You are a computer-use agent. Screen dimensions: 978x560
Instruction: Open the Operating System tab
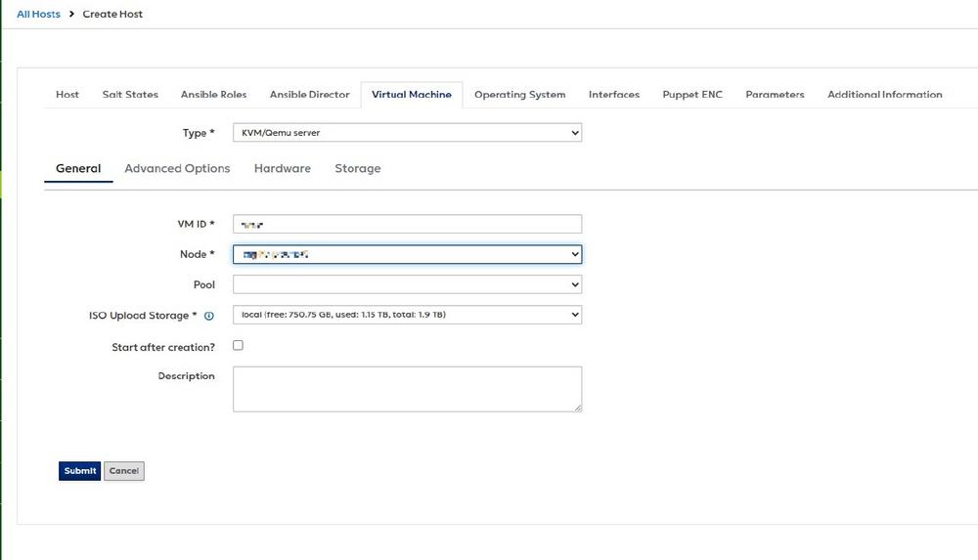click(x=519, y=94)
